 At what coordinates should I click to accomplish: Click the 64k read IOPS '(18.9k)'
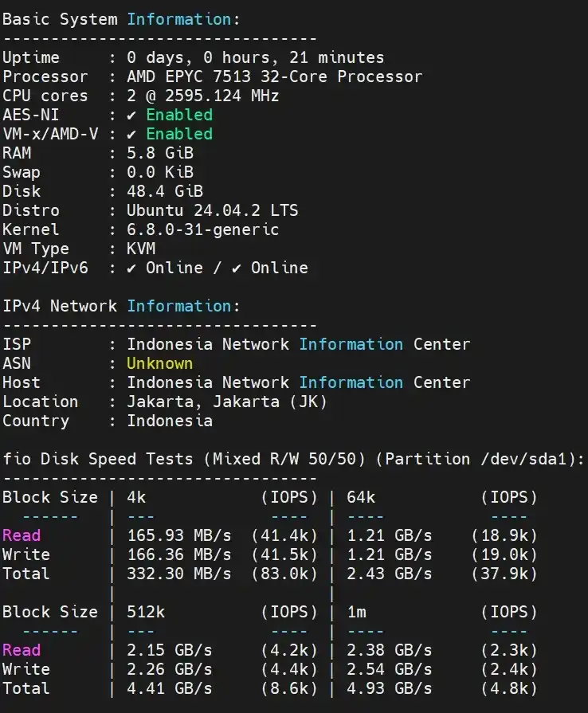(505, 535)
